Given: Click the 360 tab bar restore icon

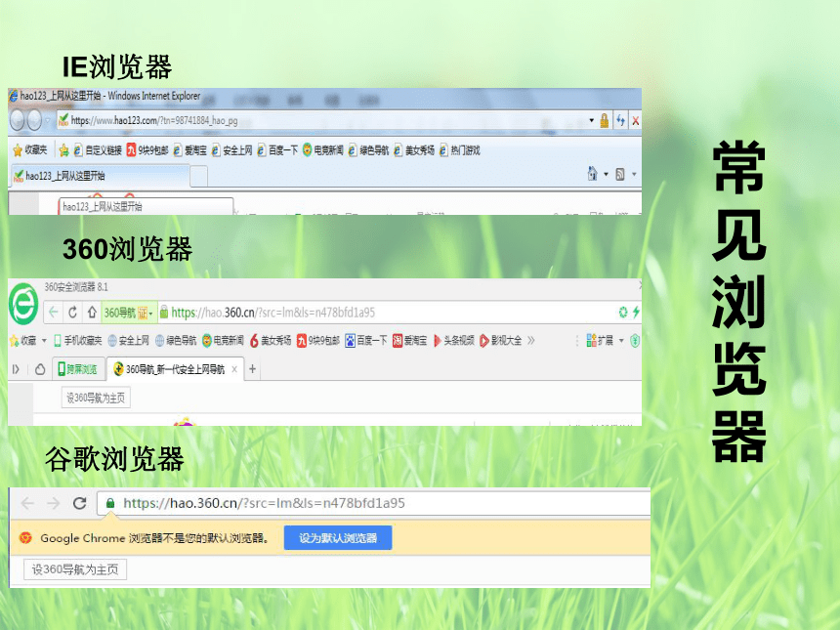Looking at the screenshot, I should (40, 369).
